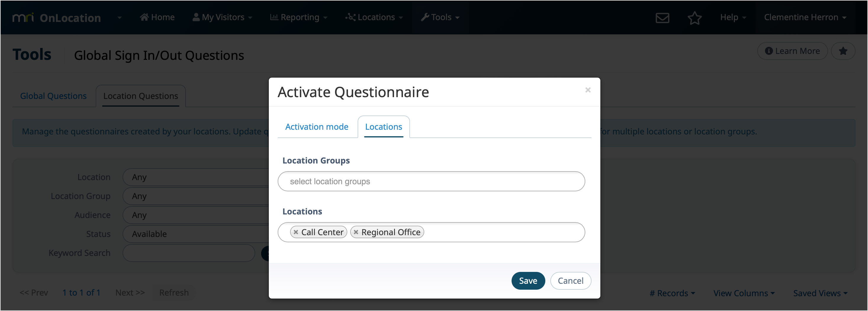This screenshot has height=311, width=868.
Task: Click the MRI OnLocation logo
Action: pos(57,17)
